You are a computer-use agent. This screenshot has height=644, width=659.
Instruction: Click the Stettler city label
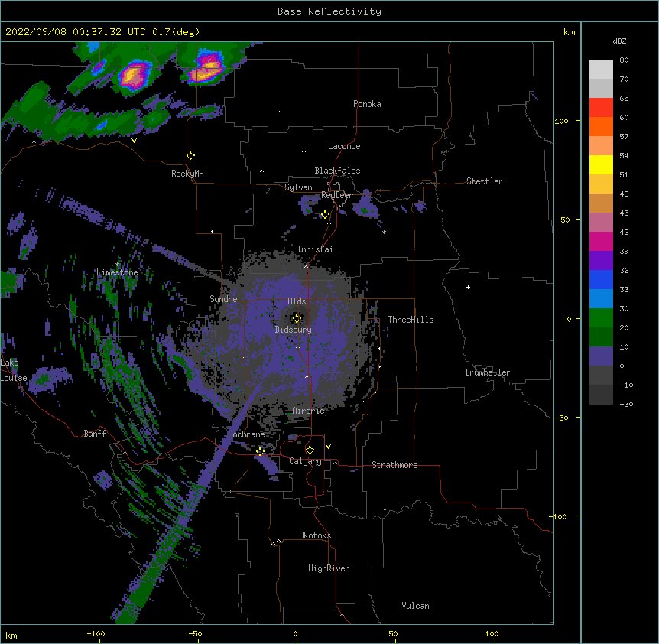click(x=485, y=181)
